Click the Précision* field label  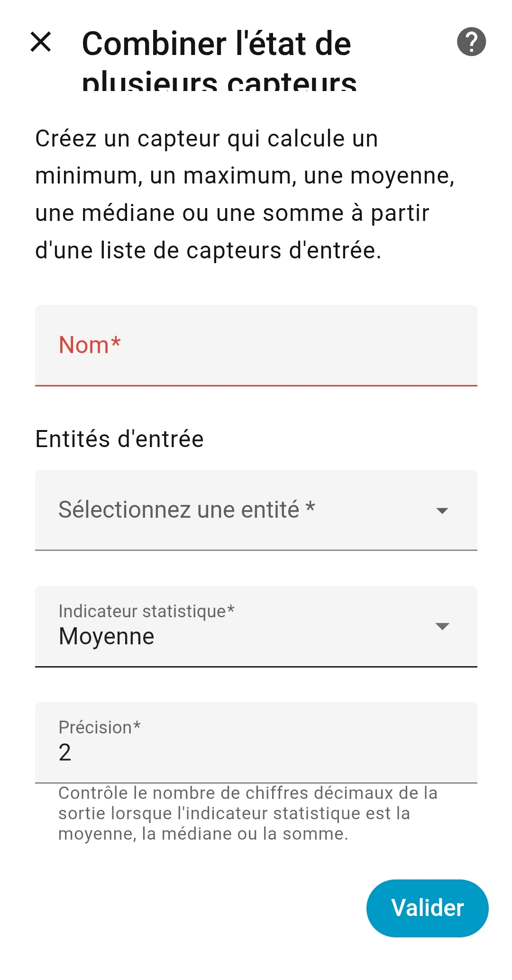100,727
